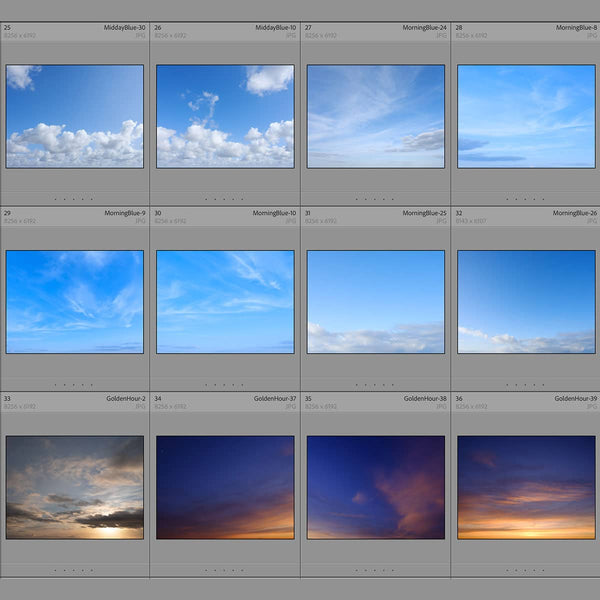The width and height of the screenshot is (600, 600).
Task: Click index number 26 in cell header
Action: [x=158, y=28]
